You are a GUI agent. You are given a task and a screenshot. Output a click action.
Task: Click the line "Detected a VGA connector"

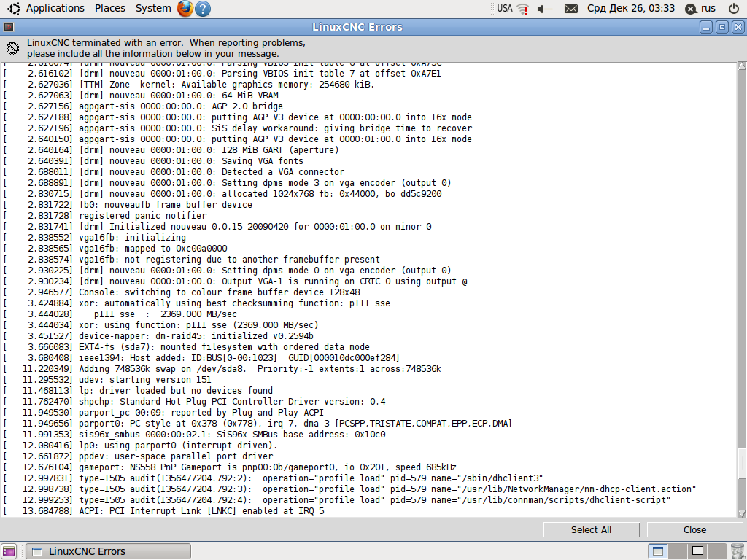174,172
